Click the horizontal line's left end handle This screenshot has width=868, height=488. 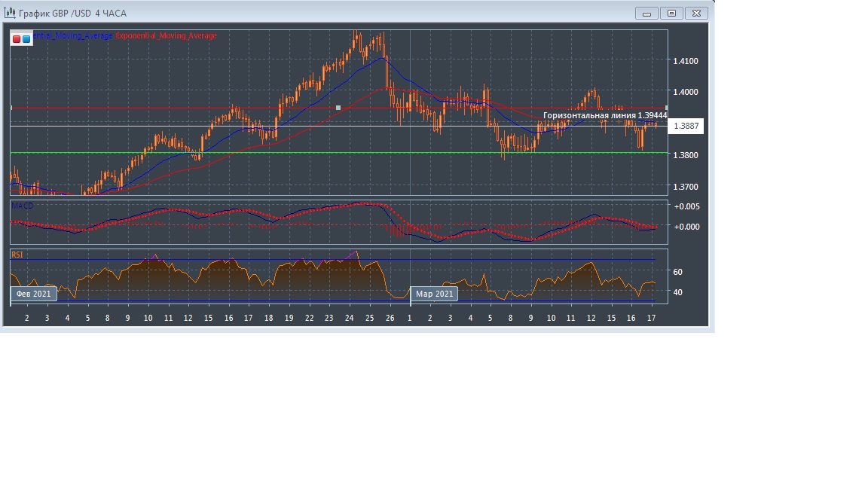[11, 108]
